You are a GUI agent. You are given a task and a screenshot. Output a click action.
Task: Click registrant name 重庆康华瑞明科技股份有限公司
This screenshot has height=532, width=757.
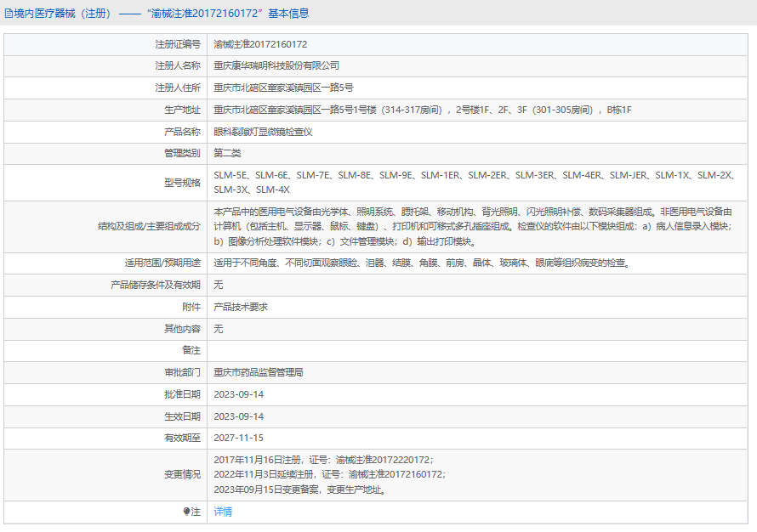[x=276, y=65]
